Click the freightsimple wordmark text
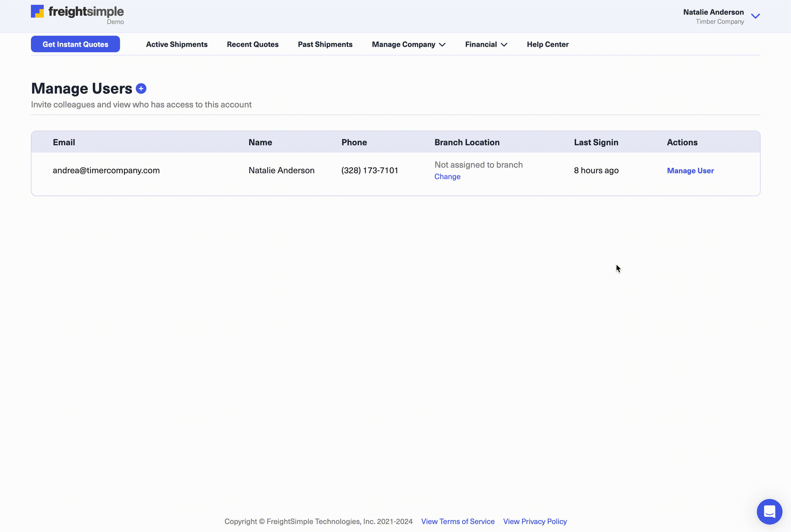The height and width of the screenshot is (532, 791). click(x=86, y=12)
